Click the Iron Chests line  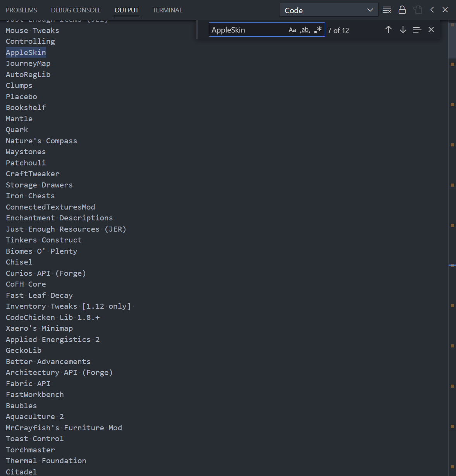tap(30, 196)
